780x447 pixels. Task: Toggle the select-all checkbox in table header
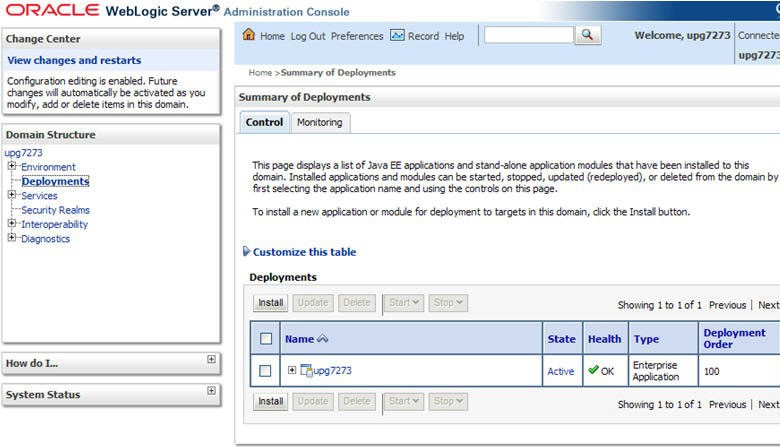tap(266, 339)
